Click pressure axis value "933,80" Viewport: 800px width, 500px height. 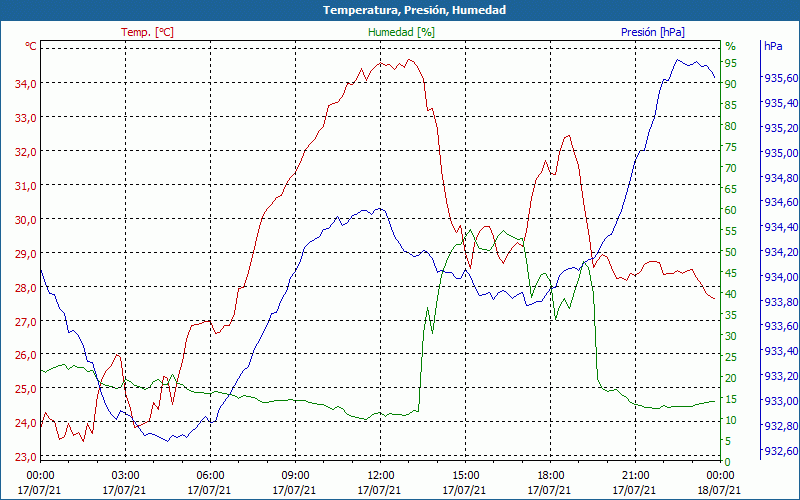point(781,302)
